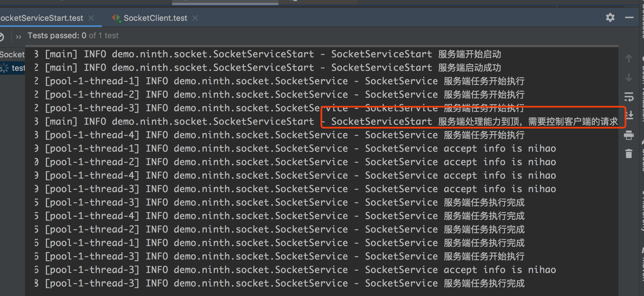Select the SocketServiceStart.test tab
This screenshot has height=296, width=644.
coord(42,17)
